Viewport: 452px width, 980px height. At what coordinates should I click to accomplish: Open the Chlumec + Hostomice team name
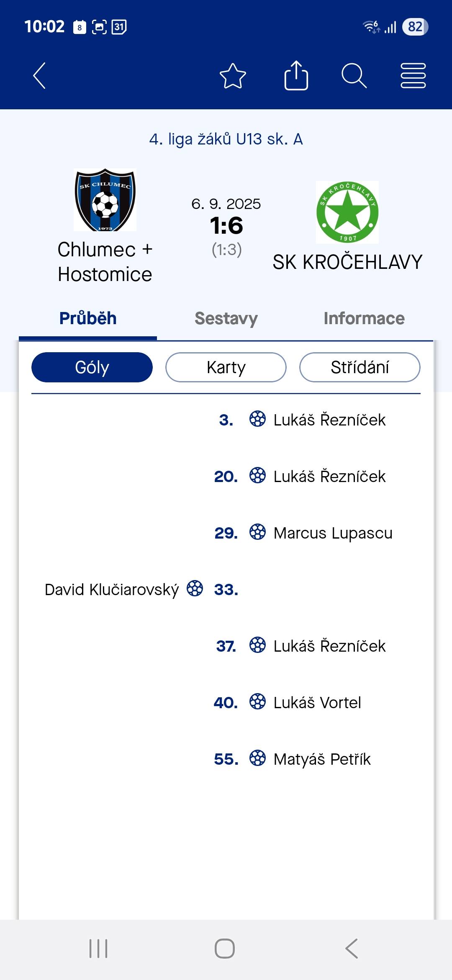point(105,262)
